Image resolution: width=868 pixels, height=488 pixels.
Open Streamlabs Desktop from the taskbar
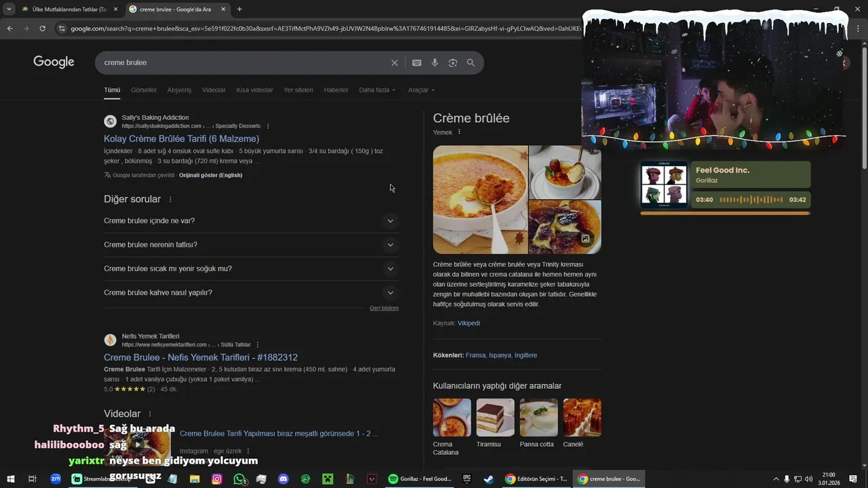(x=102, y=479)
